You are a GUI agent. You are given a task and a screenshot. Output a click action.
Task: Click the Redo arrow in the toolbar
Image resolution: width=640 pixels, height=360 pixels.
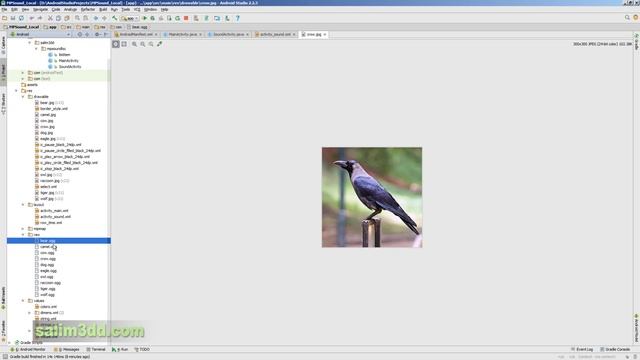[40, 18]
